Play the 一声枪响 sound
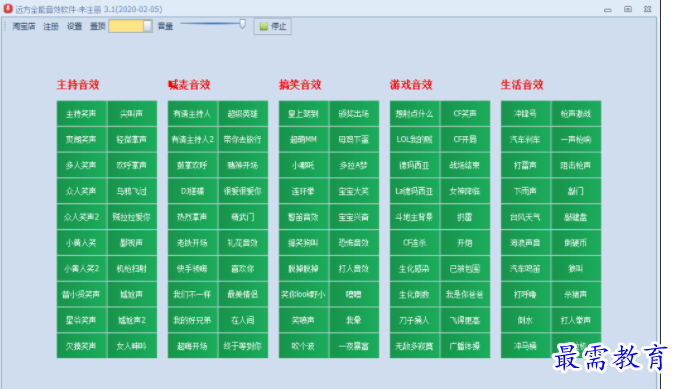 (576, 139)
